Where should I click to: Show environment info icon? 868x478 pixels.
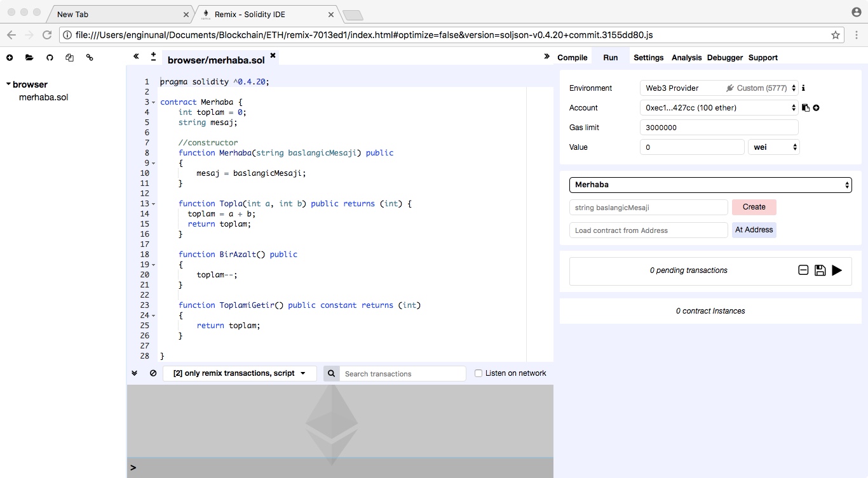pos(803,88)
